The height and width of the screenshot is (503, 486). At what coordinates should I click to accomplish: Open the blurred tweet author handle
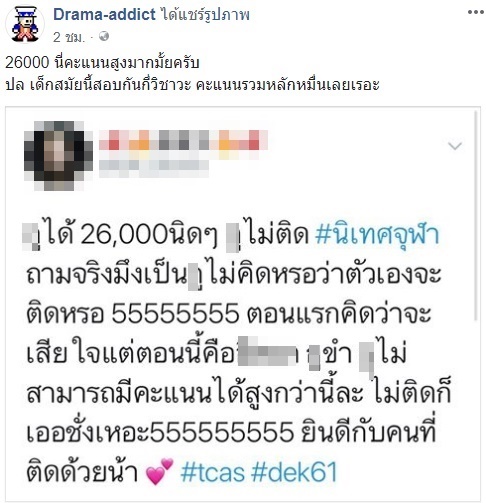(154, 168)
